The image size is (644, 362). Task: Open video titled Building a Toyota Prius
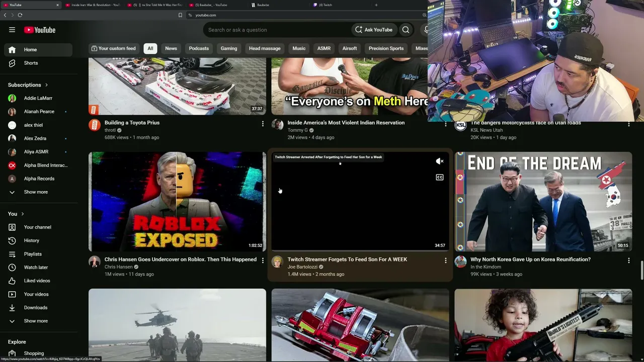(132, 123)
